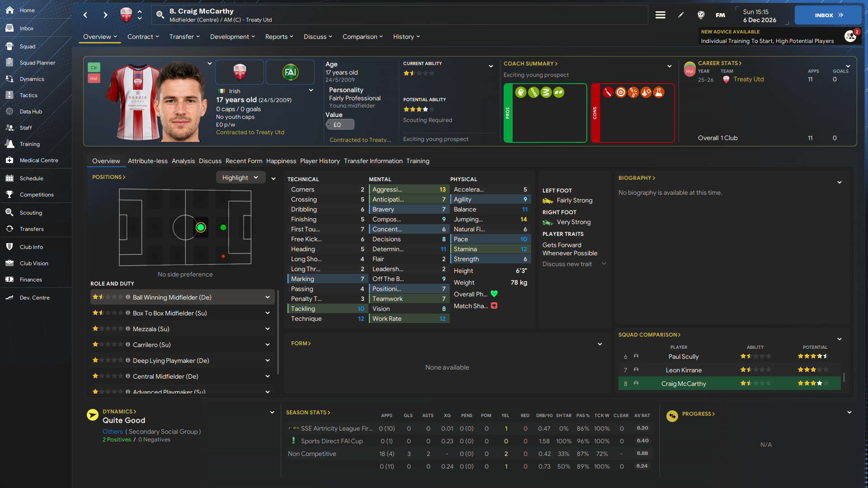This screenshot has width=868, height=488.
Task: Expand the Current Ability dropdown arrow
Action: coord(491,66)
